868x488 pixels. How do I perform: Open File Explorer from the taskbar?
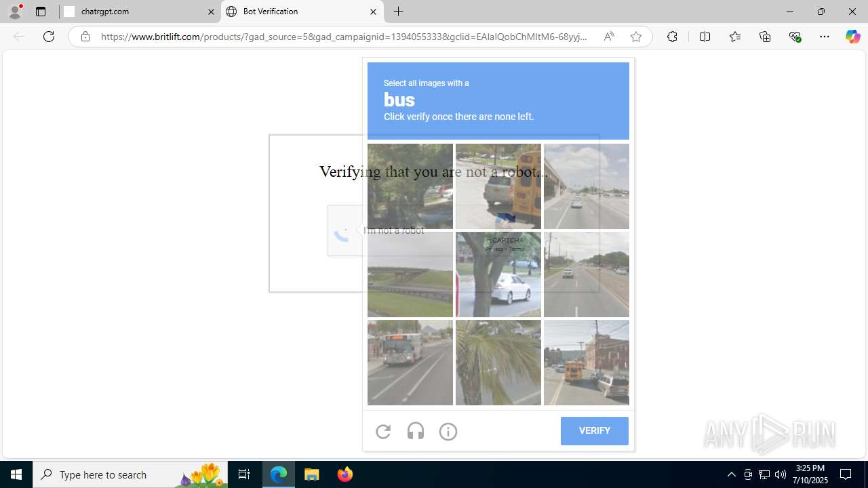[x=312, y=474]
